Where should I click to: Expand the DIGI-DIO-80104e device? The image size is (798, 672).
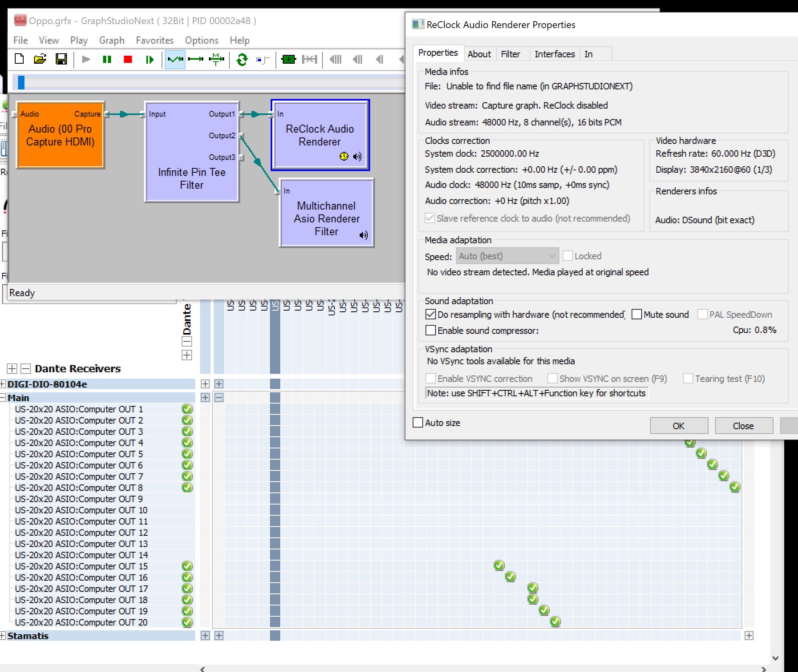[3, 384]
